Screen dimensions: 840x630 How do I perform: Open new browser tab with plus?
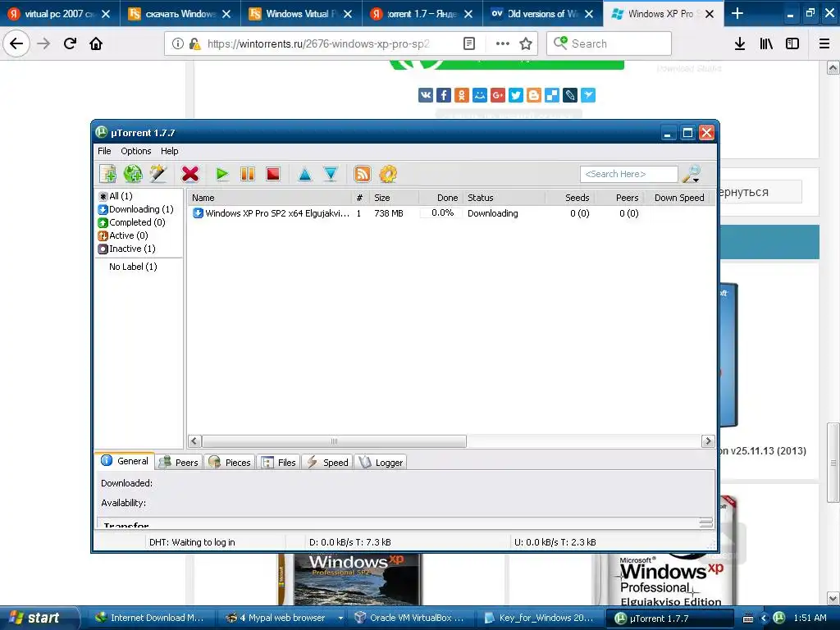click(x=737, y=13)
